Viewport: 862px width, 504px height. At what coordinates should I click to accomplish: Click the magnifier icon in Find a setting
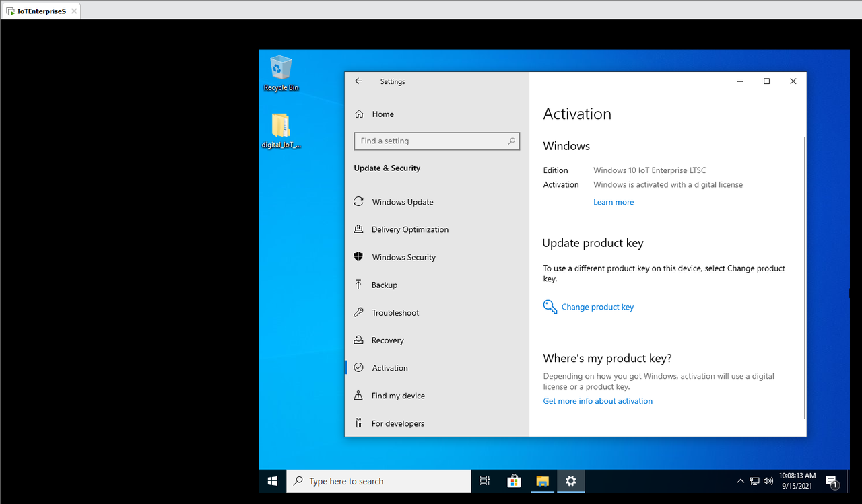pos(511,141)
